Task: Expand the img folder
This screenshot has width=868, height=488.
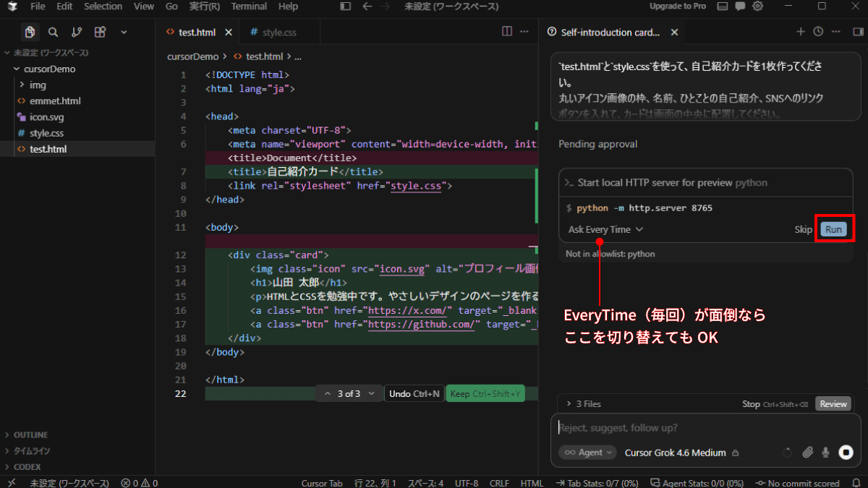Action: click(x=38, y=85)
